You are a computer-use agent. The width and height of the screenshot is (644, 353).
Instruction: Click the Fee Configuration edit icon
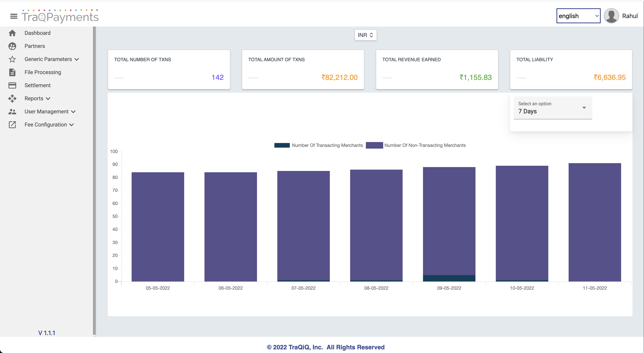tap(12, 125)
